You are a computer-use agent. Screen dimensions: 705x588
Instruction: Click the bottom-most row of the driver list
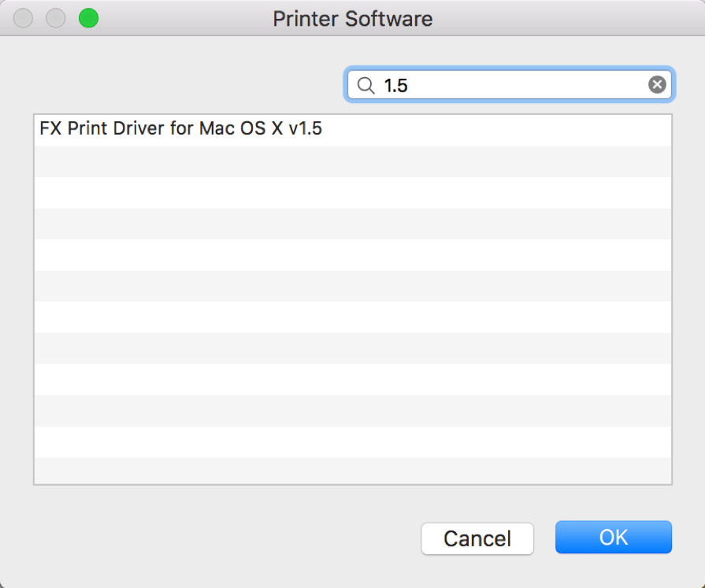pyautogui.click(x=352, y=471)
